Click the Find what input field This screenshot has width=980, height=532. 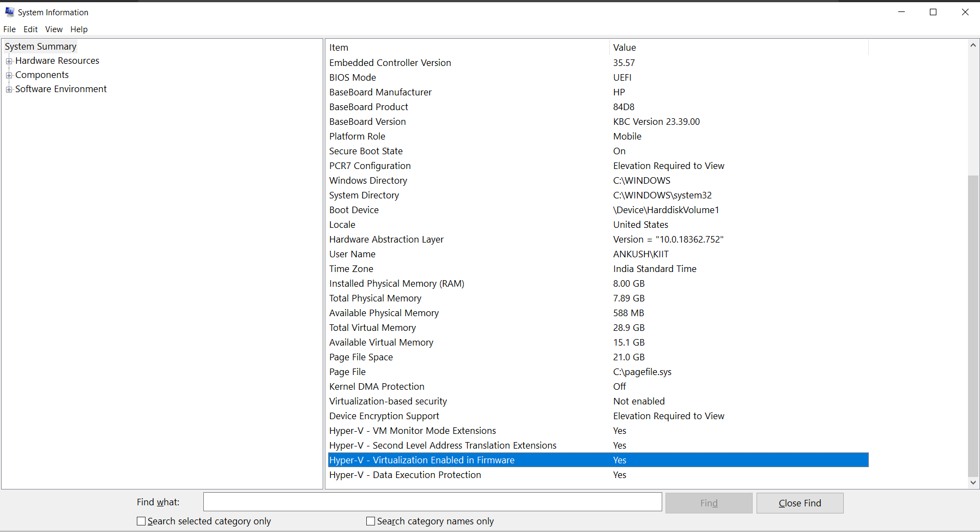[433, 502]
